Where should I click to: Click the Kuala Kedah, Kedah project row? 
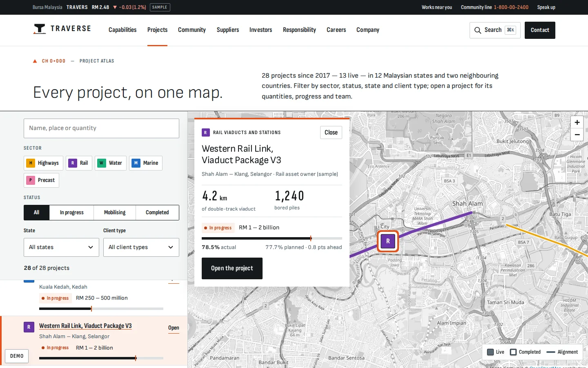94,297
